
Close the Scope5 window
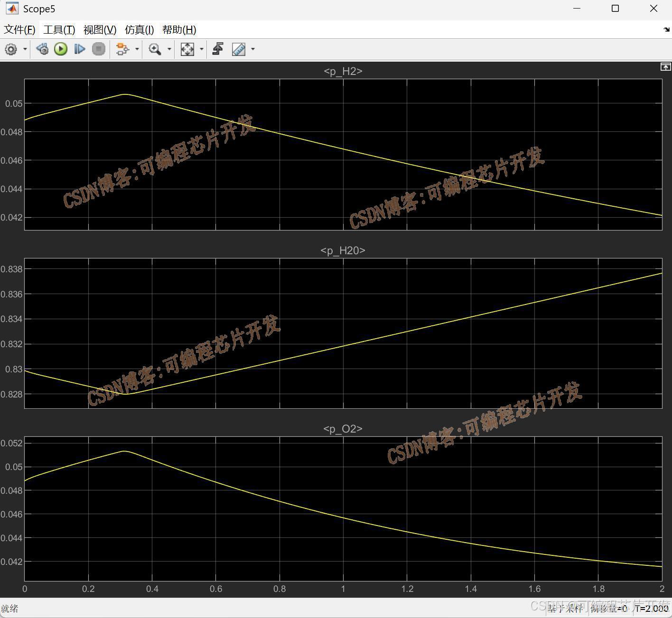(x=653, y=9)
